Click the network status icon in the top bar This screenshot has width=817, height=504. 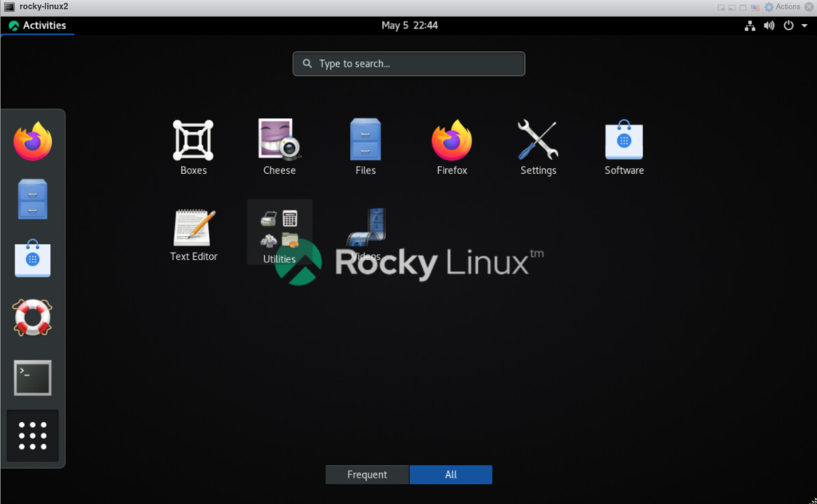tap(750, 26)
